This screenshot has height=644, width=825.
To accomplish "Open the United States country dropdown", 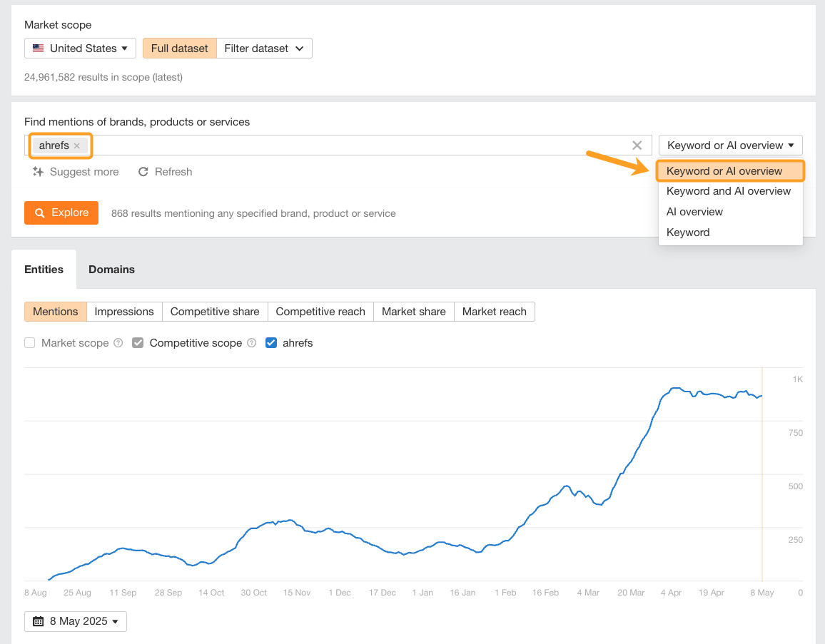I will [80, 48].
